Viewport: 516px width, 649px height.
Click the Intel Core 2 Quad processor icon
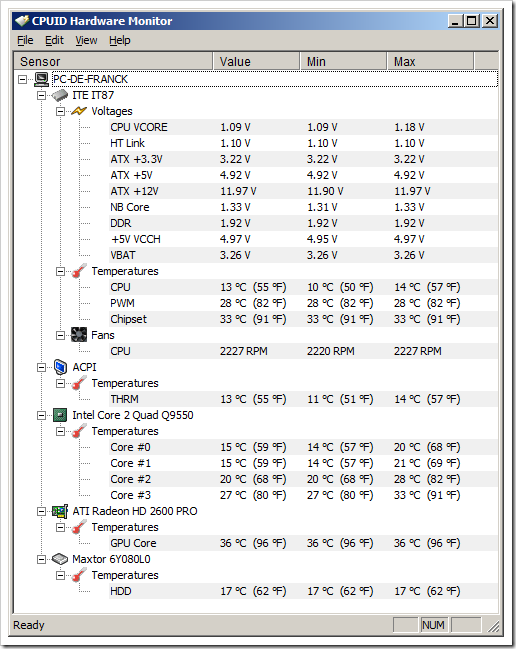[x=60, y=415]
